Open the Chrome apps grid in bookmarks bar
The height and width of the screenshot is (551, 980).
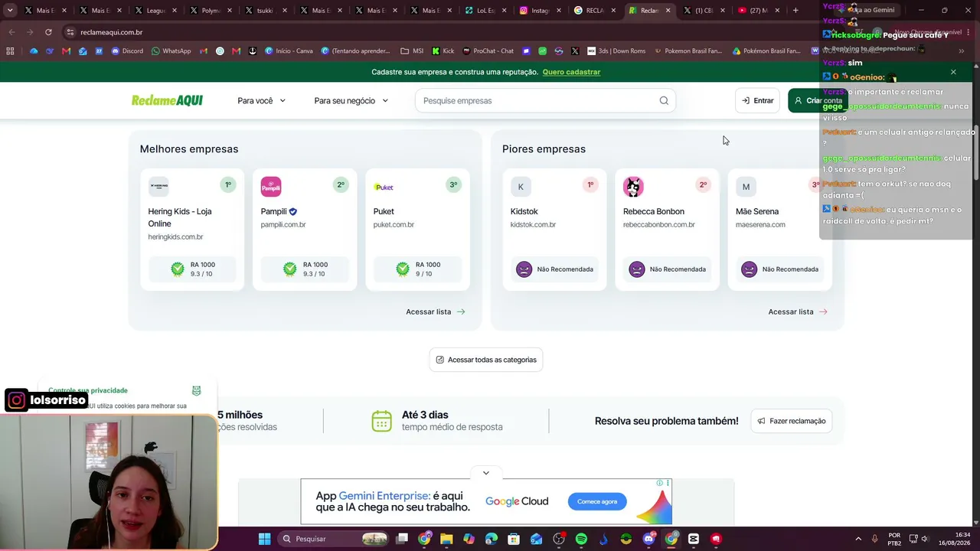[x=10, y=51]
